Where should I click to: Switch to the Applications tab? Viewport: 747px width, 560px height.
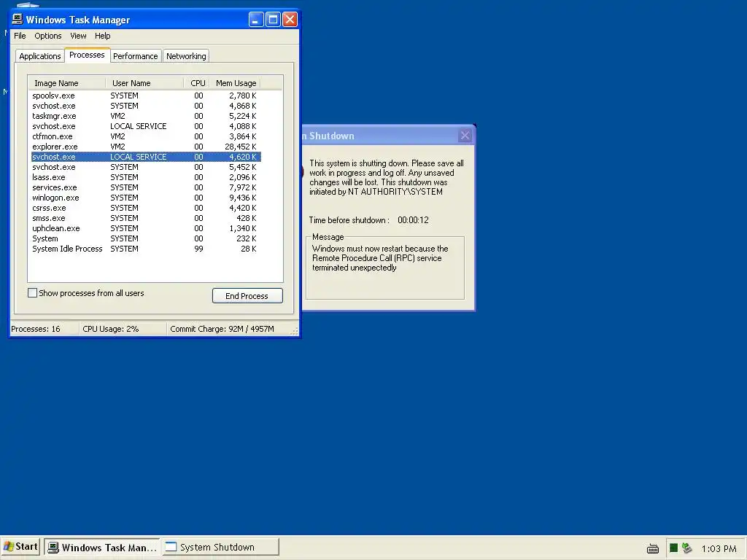click(40, 56)
